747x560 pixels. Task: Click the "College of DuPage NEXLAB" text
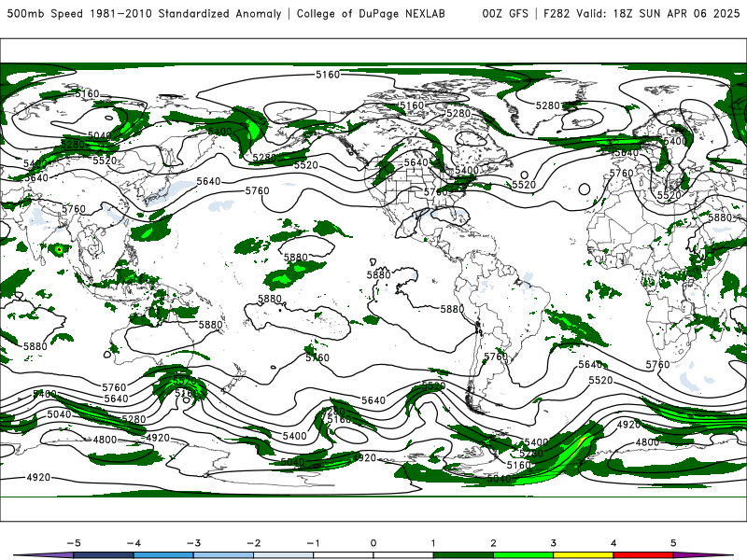coord(371,14)
